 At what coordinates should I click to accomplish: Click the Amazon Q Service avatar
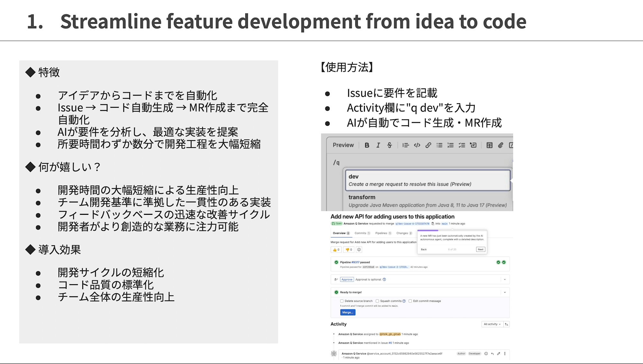(x=334, y=354)
